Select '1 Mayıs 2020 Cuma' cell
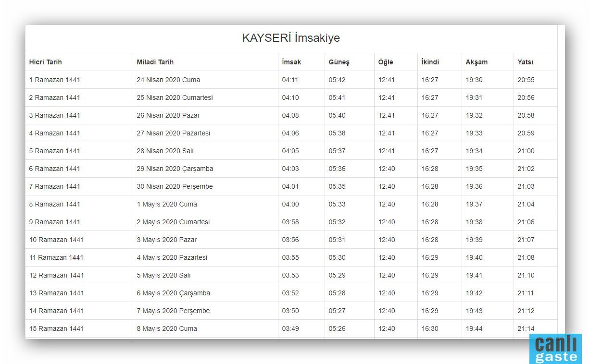590x364 pixels. coord(166,204)
